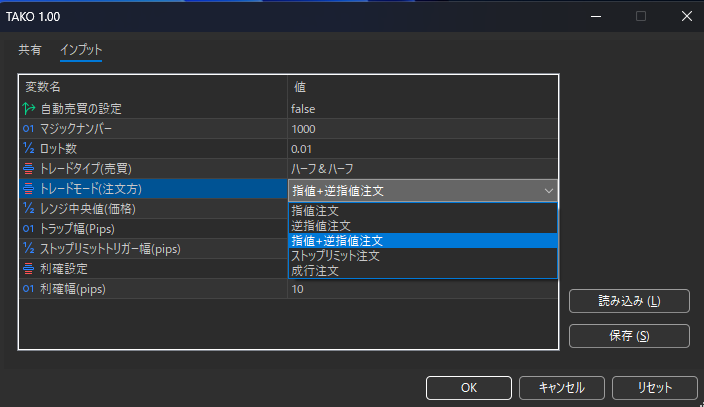
Task: Close the TAKO 1.00 dialog window
Action: (x=686, y=16)
